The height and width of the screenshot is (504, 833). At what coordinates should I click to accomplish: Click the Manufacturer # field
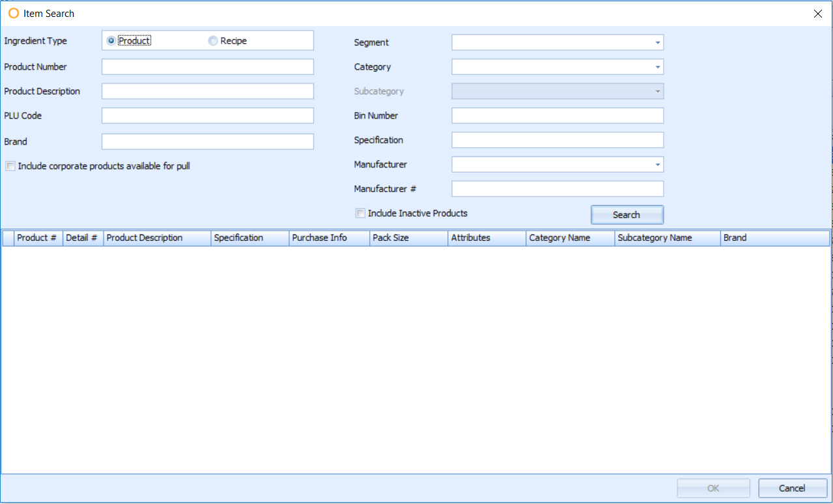[557, 189]
